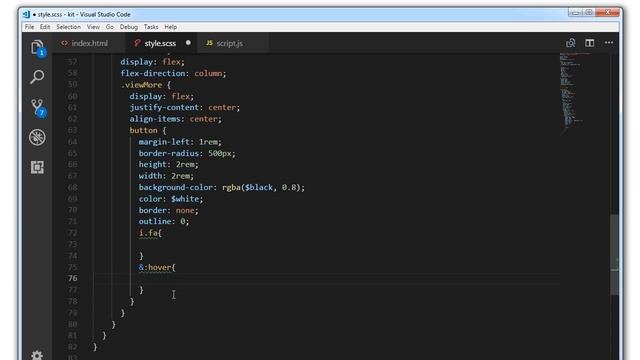
Task: Click the unsaved dot on style.scss tab
Action: pos(188,42)
